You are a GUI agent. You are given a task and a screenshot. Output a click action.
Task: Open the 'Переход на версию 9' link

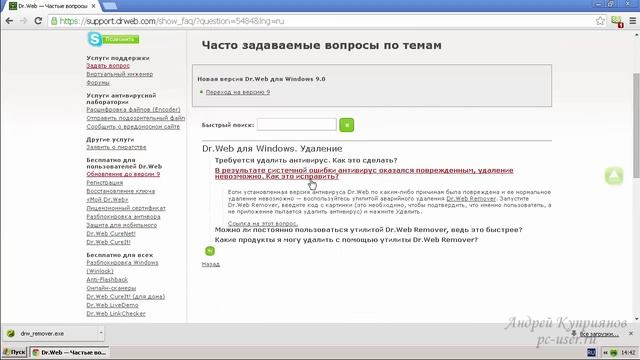238,92
